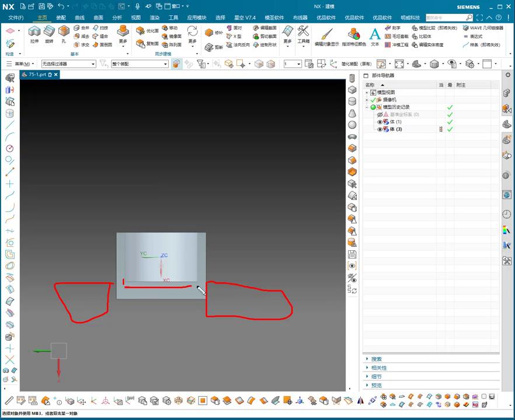
Task: Launch the 工具箱 toolbox
Action: click(x=303, y=34)
